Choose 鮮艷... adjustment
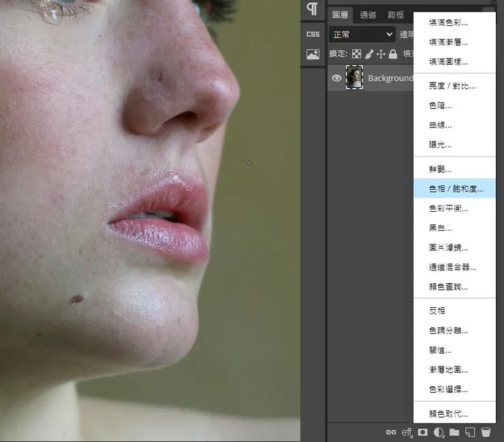 (x=454, y=169)
